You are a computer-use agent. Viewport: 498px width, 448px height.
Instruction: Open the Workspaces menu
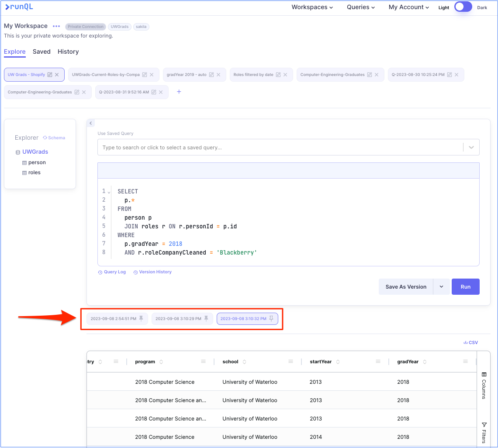pos(312,7)
